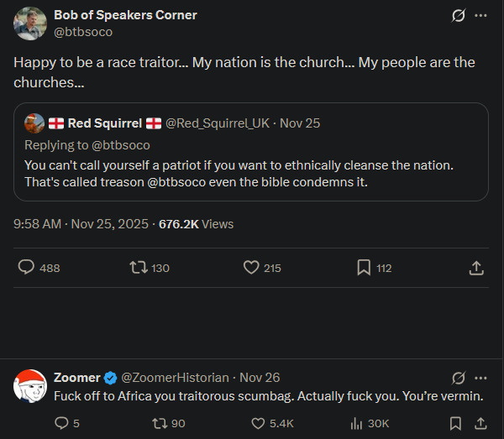View analytics for Zoomer's reply
The height and width of the screenshot is (439, 504).
click(355, 423)
